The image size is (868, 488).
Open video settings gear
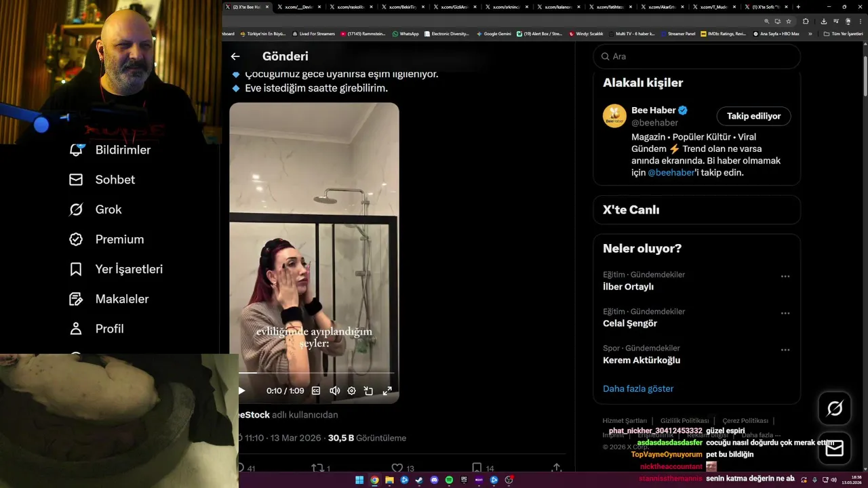tap(351, 390)
